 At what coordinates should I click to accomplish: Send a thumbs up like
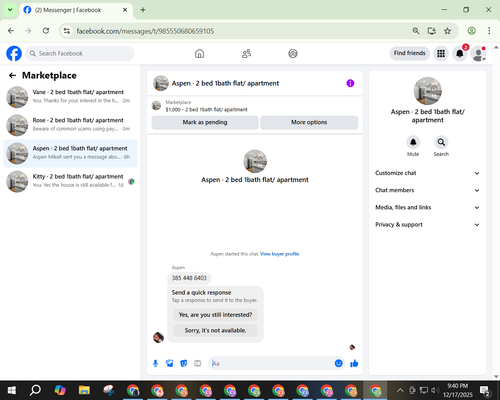tap(354, 363)
